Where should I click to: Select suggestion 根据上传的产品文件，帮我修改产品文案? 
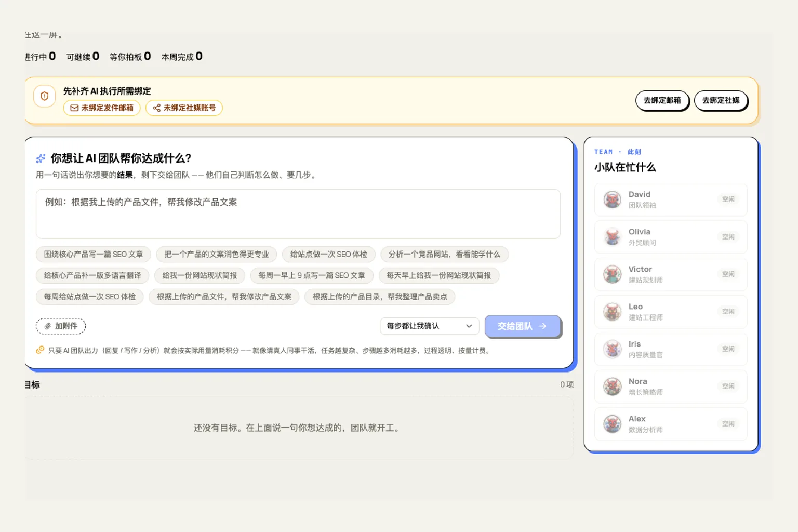[224, 297]
